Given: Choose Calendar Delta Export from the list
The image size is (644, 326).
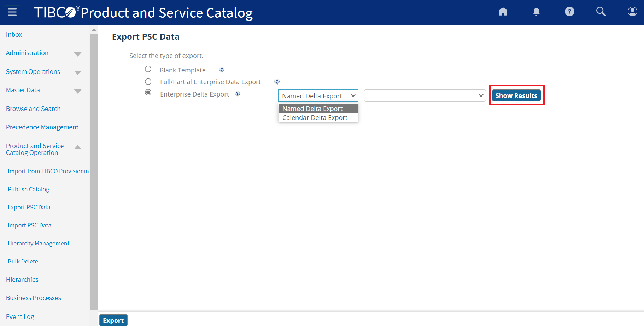Looking at the screenshot, I should click(315, 118).
